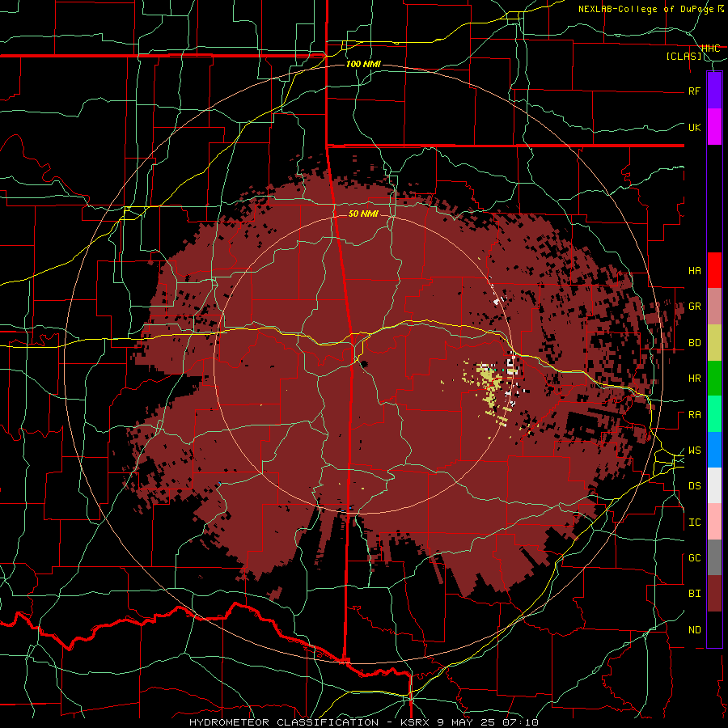Screen dimensions: 728x728
Task: Click the DS legend label
Action: (694, 486)
